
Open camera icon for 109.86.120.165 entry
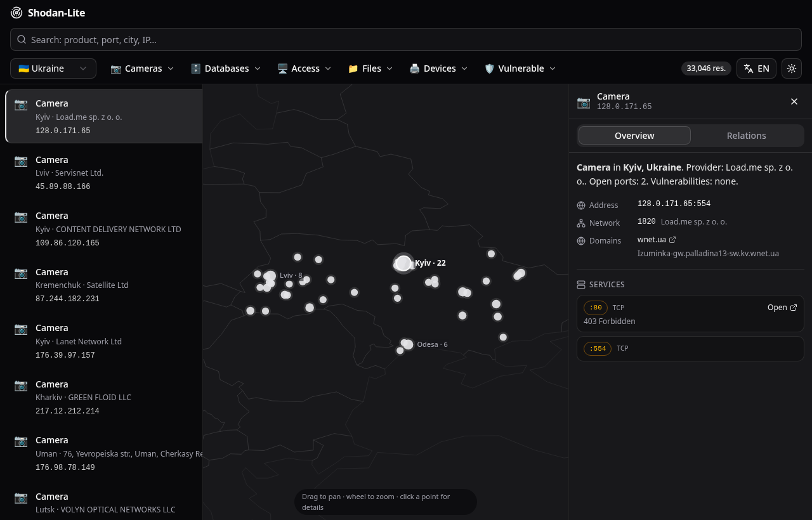tap(21, 216)
